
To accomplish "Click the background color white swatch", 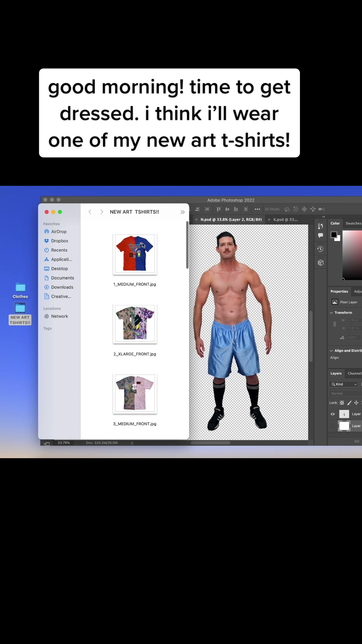I will click(339, 239).
